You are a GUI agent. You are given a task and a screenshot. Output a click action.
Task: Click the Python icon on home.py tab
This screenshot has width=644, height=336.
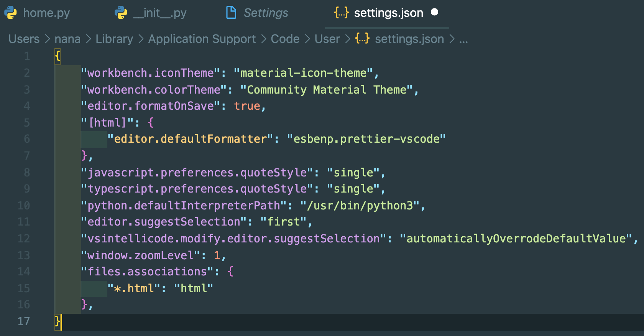(x=10, y=13)
